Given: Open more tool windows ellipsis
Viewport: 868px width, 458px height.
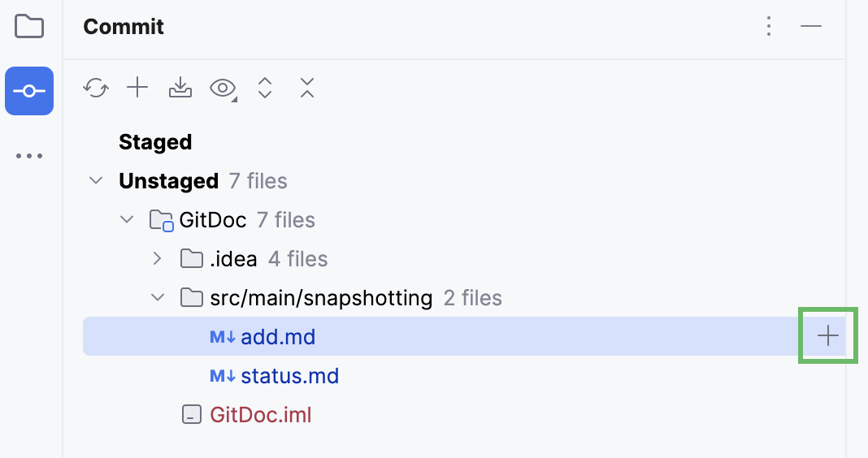Looking at the screenshot, I should 29,156.
